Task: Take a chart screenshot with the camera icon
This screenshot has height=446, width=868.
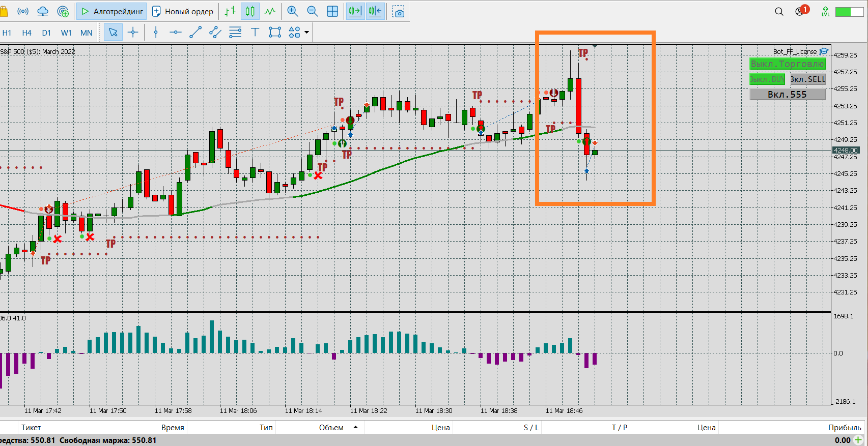Action: click(x=399, y=12)
